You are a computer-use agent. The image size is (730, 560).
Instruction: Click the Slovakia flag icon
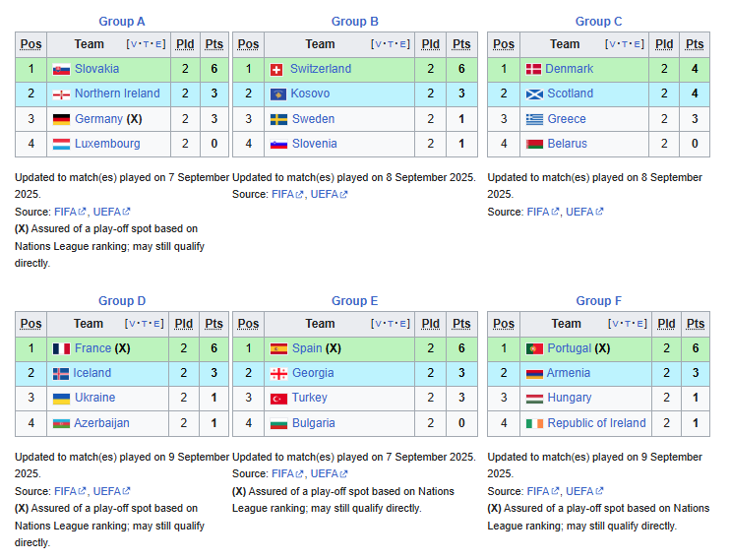click(x=61, y=70)
